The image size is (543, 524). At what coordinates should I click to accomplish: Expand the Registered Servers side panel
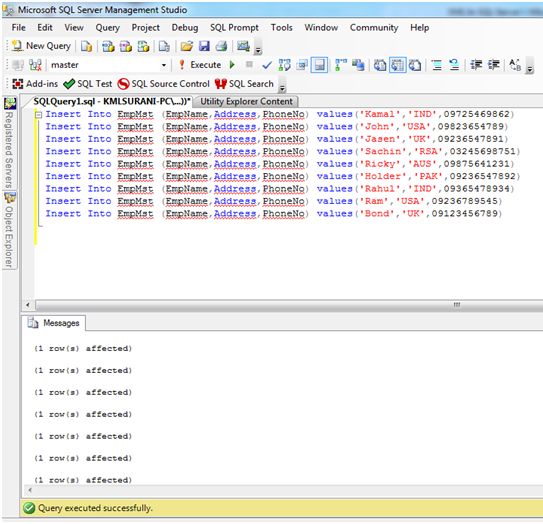9,143
